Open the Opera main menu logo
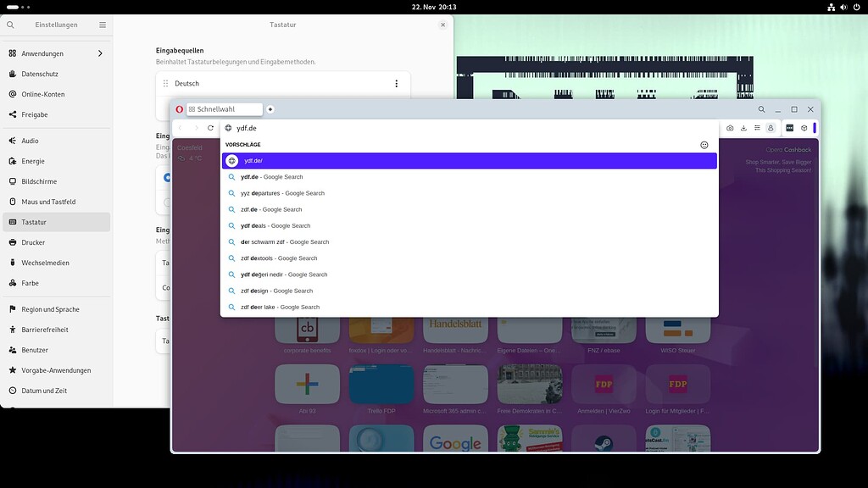 [180, 109]
